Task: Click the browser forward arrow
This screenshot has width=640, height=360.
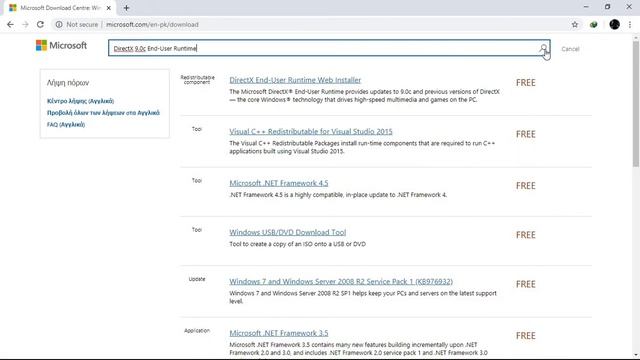Action: [x=25, y=24]
